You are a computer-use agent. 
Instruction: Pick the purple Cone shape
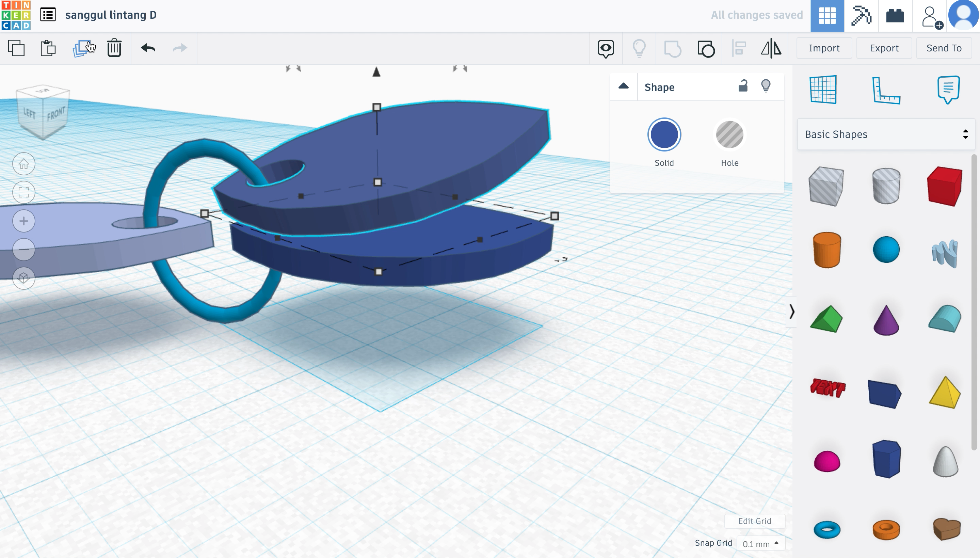coord(886,320)
